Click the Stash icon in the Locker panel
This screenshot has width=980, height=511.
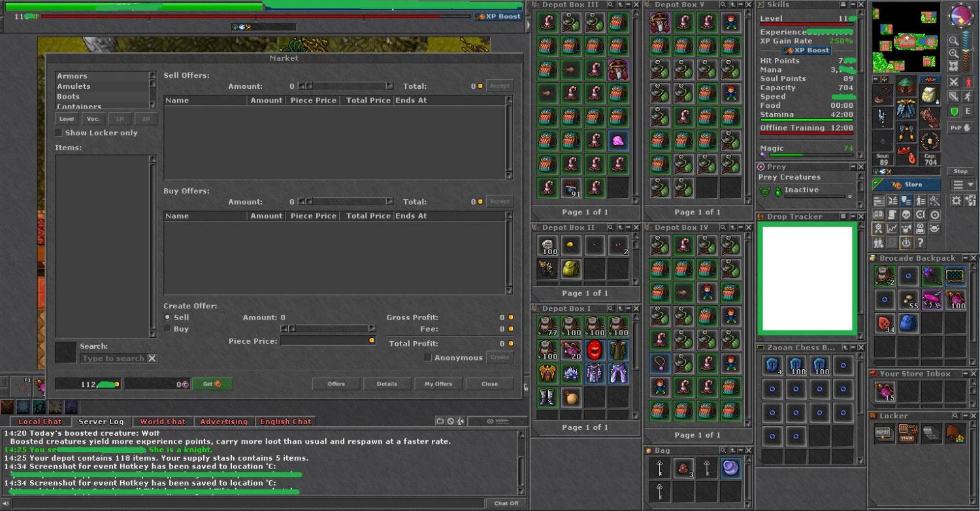coord(907,434)
